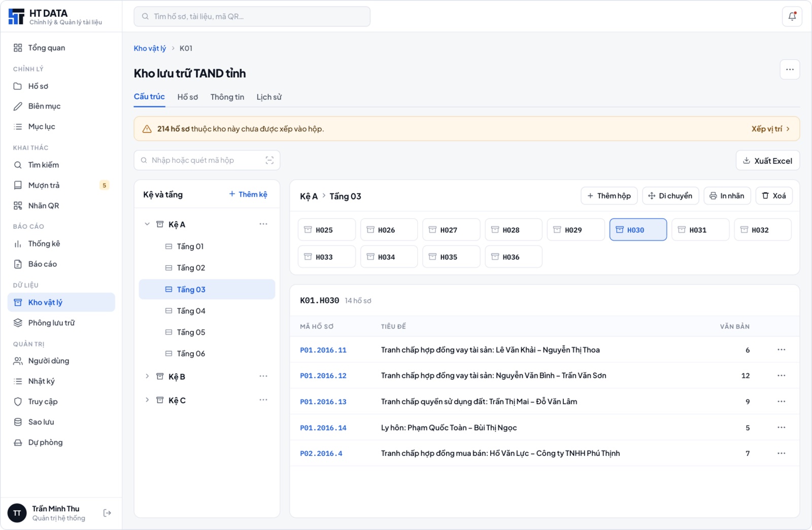Click the Xoá button
812x530 pixels.
pyautogui.click(x=774, y=196)
